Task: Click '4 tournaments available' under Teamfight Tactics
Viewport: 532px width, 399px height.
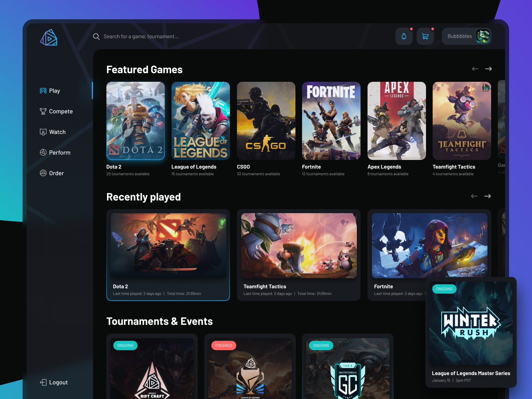Action: point(453,174)
